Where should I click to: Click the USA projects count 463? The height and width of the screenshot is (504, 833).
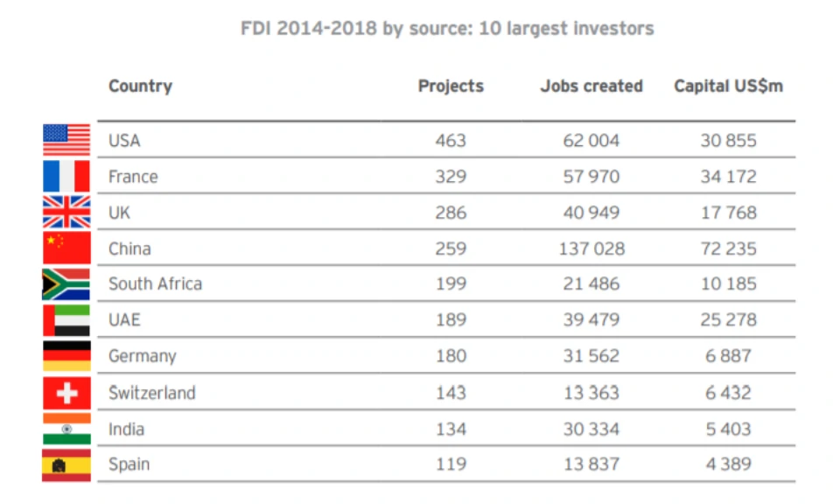(x=451, y=140)
